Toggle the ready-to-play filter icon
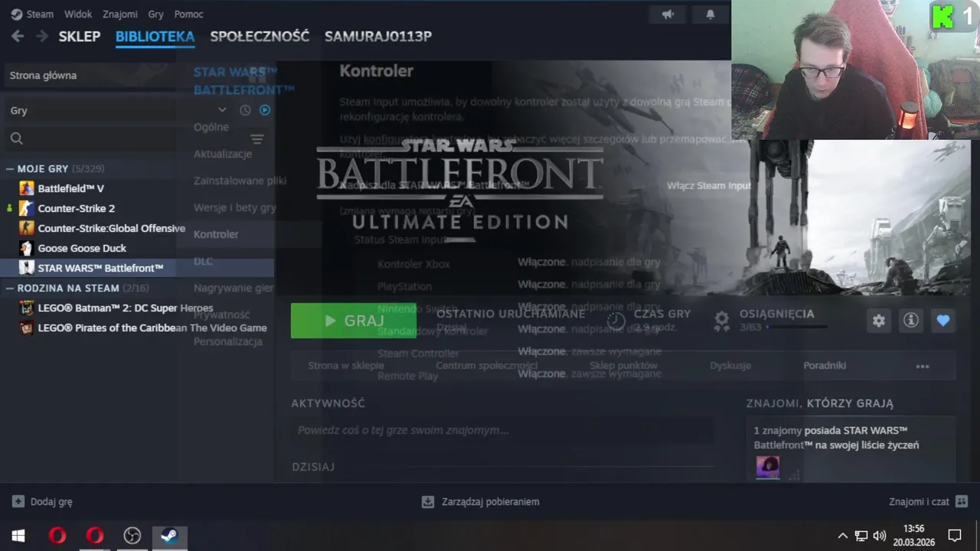 (x=265, y=110)
